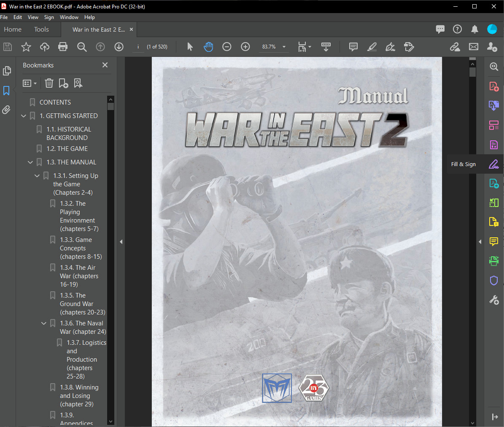Print the document icon
The width and height of the screenshot is (504, 427).
pyautogui.click(x=63, y=47)
